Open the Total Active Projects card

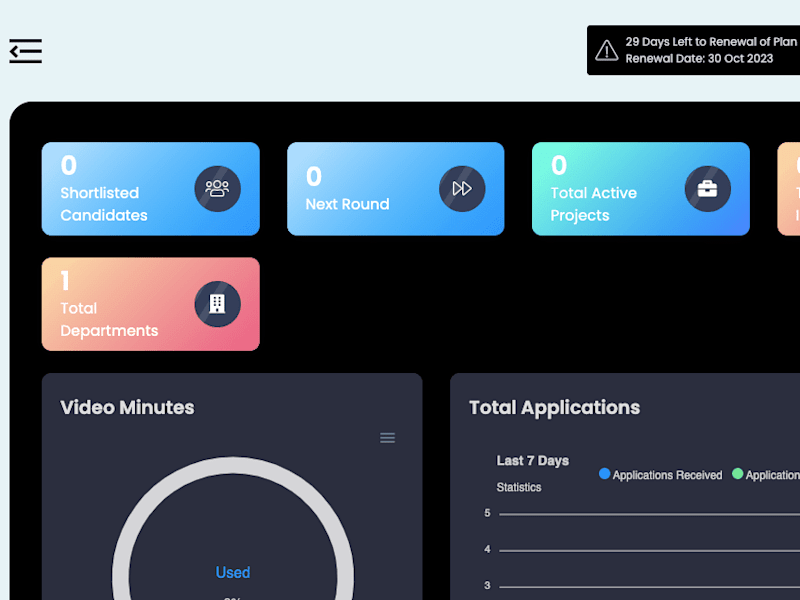641,189
